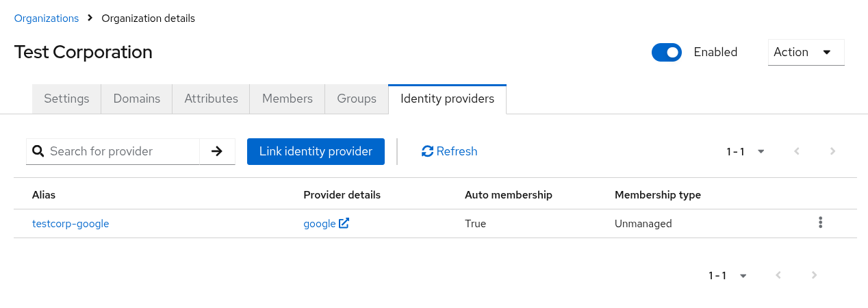
Task: Switch to the Settings tab
Action: pyautogui.click(x=66, y=99)
